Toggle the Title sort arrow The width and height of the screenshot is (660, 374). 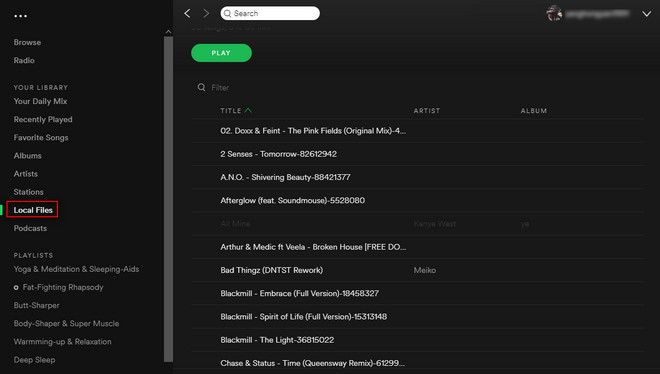(x=248, y=110)
